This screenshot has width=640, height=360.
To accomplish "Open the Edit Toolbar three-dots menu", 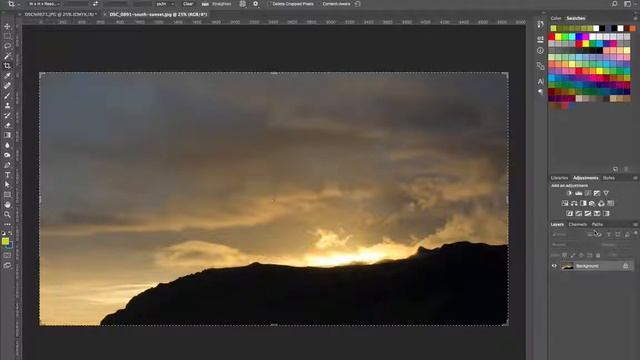I will [7, 224].
